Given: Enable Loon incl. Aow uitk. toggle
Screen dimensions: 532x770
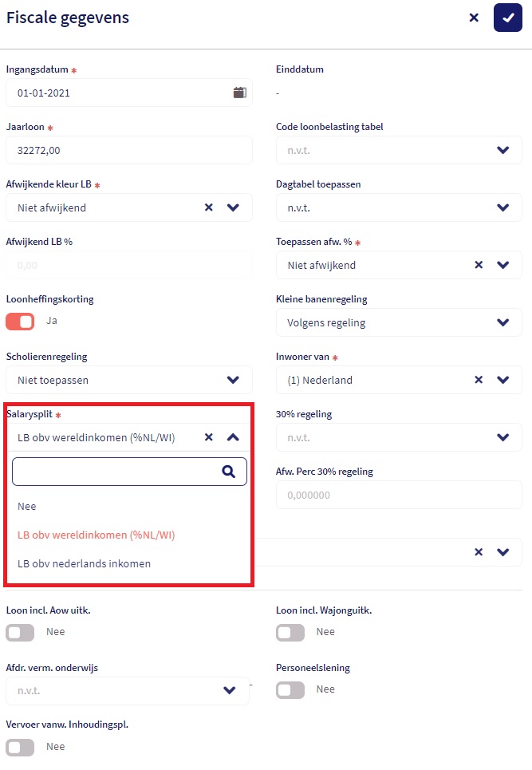Looking at the screenshot, I should [x=20, y=632].
